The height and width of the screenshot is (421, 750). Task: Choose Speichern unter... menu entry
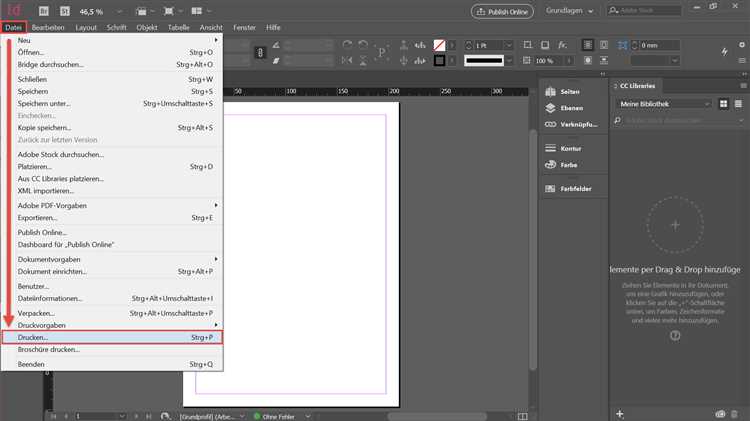pyautogui.click(x=112, y=103)
